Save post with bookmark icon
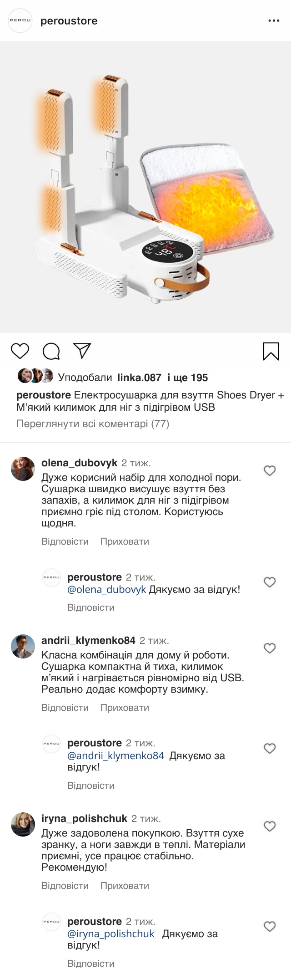 coord(271,352)
